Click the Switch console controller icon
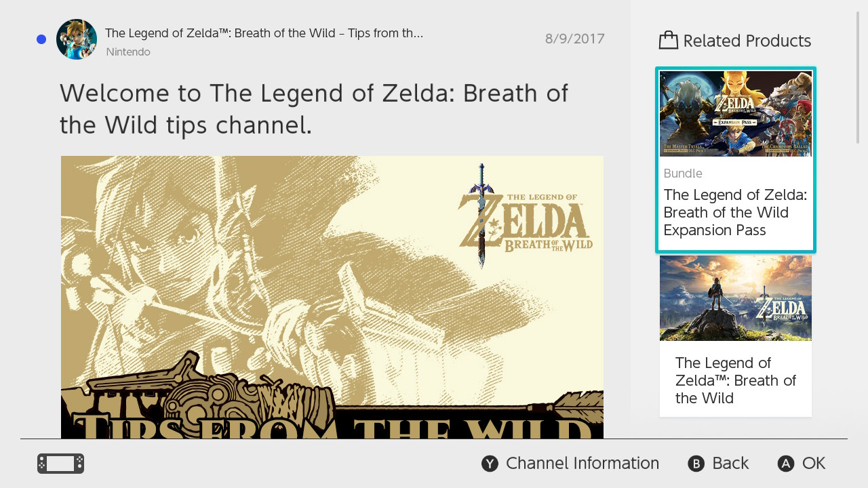Viewport: 868px width, 488px height. 60,464
